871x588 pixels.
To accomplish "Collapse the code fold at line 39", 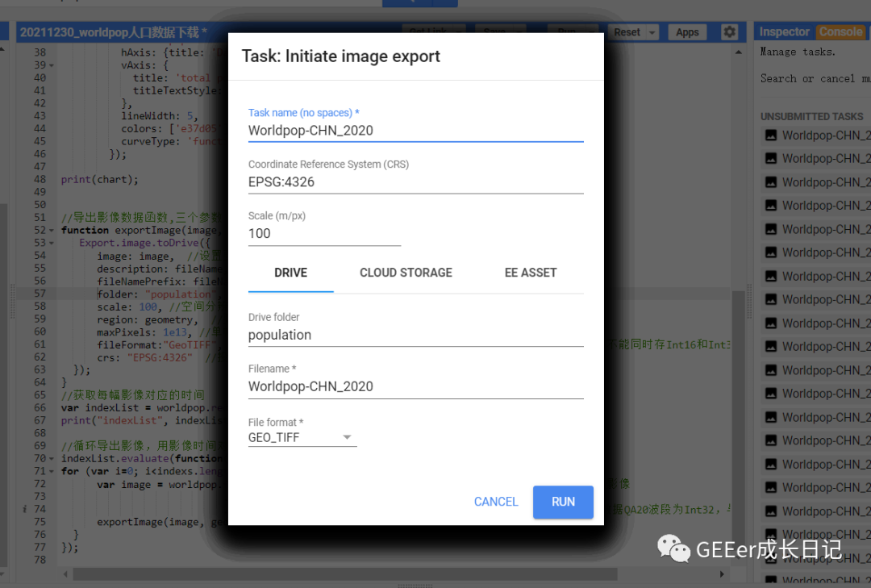I will (x=52, y=65).
